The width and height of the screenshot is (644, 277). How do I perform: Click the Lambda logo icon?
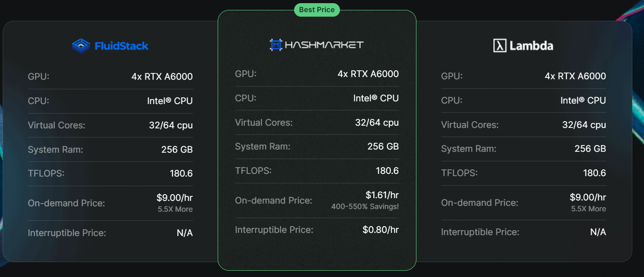(500, 45)
